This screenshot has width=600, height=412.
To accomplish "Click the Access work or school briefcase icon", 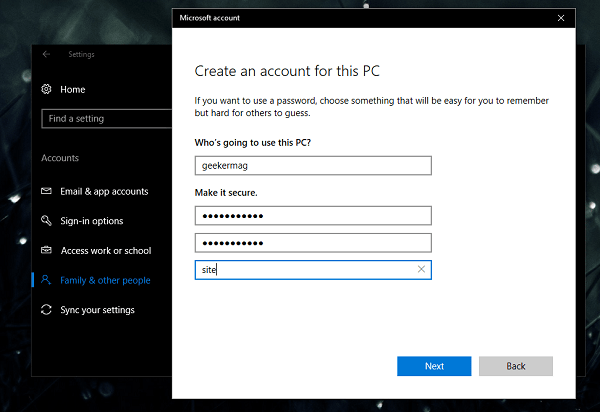I will click(46, 250).
